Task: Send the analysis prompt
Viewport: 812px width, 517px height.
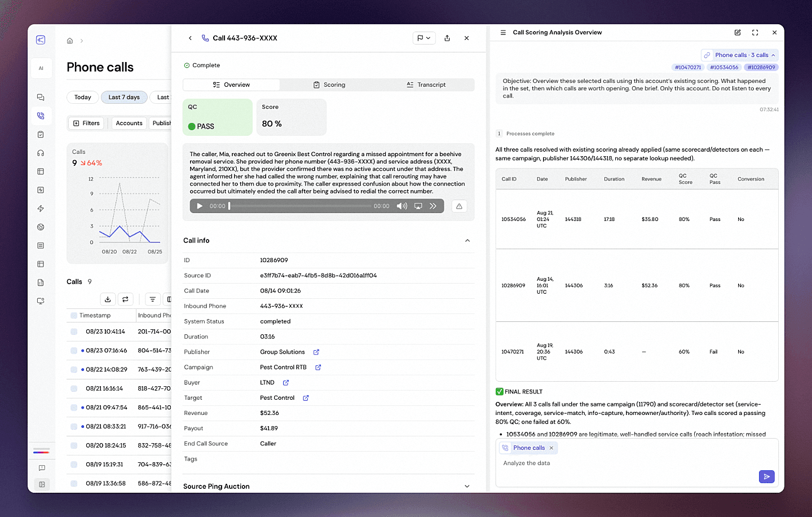Action: point(767,477)
